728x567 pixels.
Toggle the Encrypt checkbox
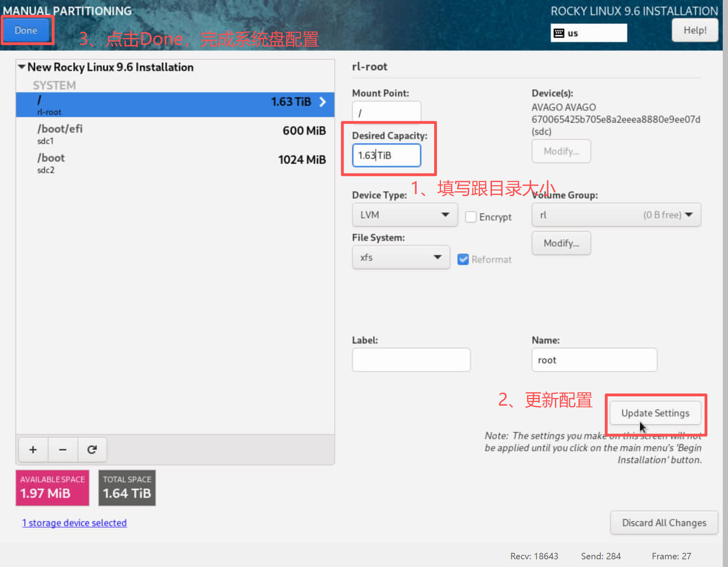(471, 217)
